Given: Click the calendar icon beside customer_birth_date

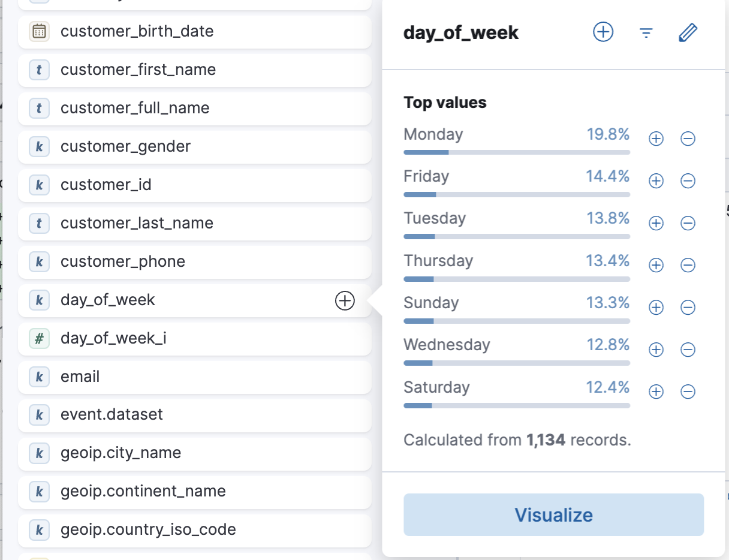Looking at the screenshot, I should [39, 31].
